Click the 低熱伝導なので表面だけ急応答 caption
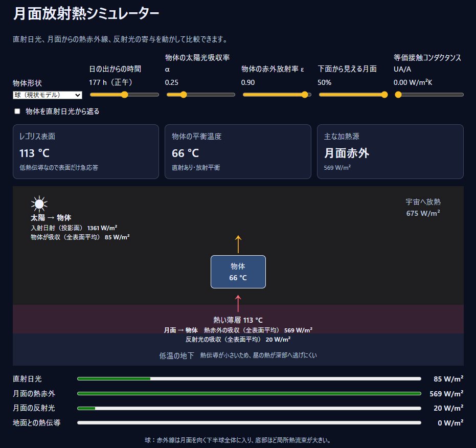The width and height of the screenshot is (476, 448). point(59,167)
